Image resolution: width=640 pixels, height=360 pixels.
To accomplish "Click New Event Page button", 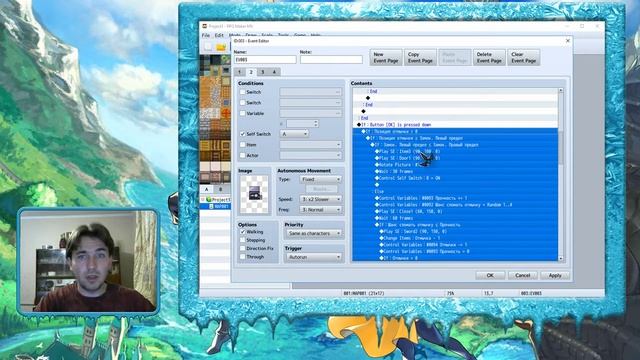I will [x=386, y=58].
